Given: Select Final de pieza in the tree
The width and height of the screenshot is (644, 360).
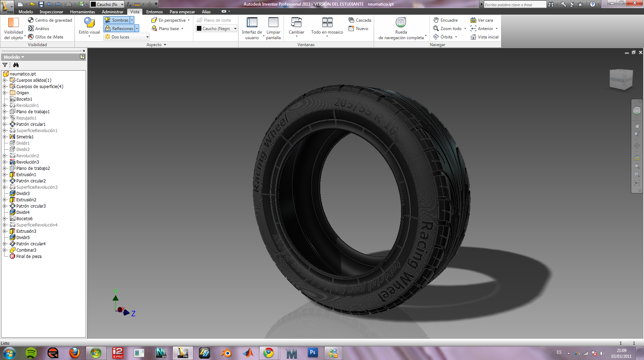Looking at the screenshot, I should pyautogui.click(x=29, y=257).
